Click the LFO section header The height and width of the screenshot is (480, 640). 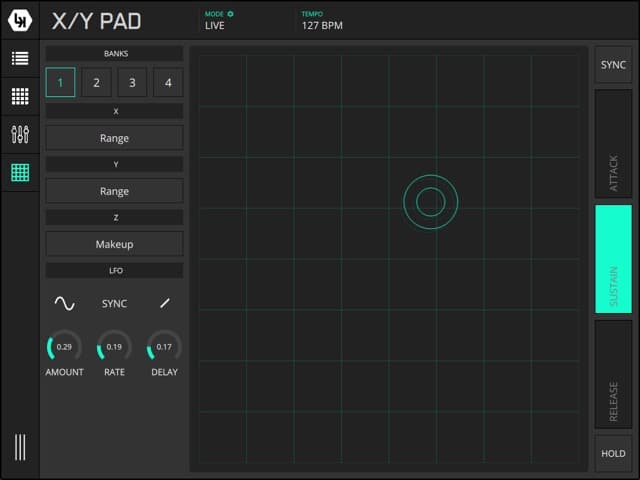(114, 270)
